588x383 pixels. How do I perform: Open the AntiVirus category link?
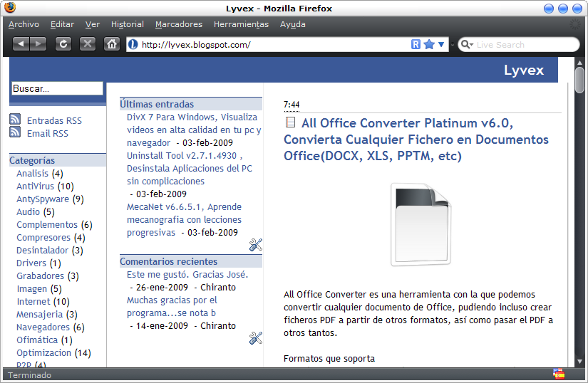pyautogui.click(x=35, y=187)
